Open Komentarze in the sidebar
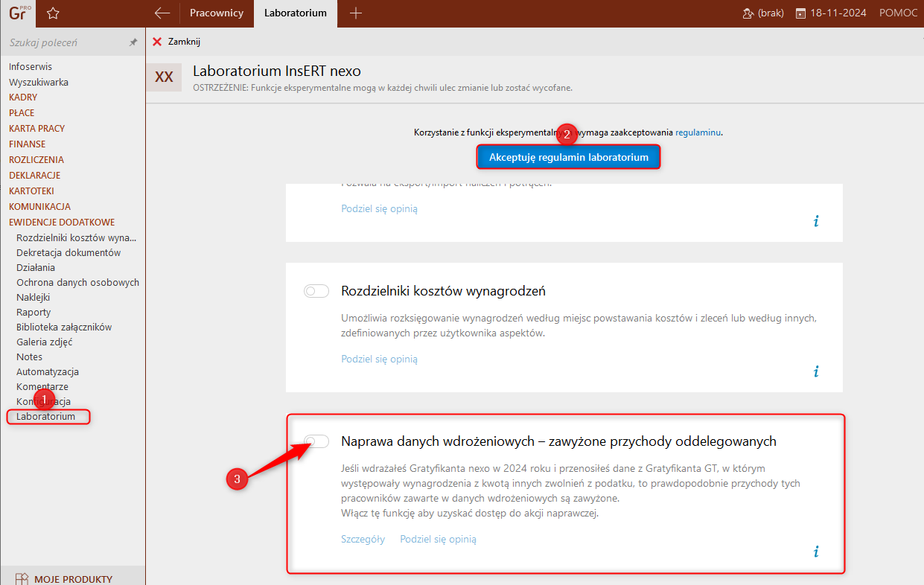Image resolution: width=924 pixels, height=585 pixels. click(42, 387)
